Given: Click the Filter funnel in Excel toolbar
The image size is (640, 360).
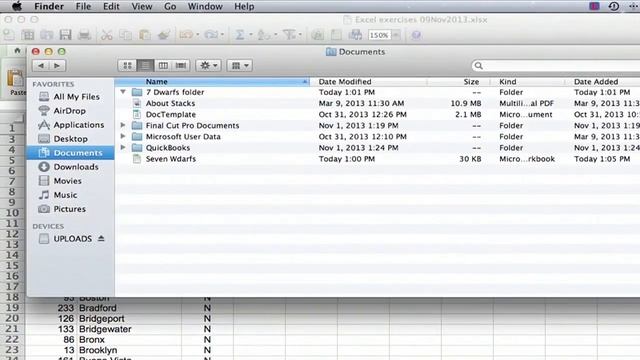Looking at the screenshot, I should point(289,35).
